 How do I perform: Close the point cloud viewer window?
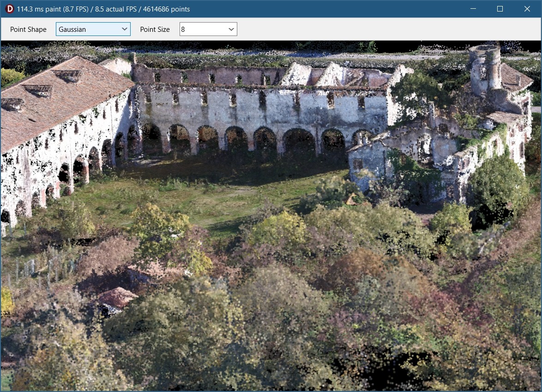(x=527, y=9)
